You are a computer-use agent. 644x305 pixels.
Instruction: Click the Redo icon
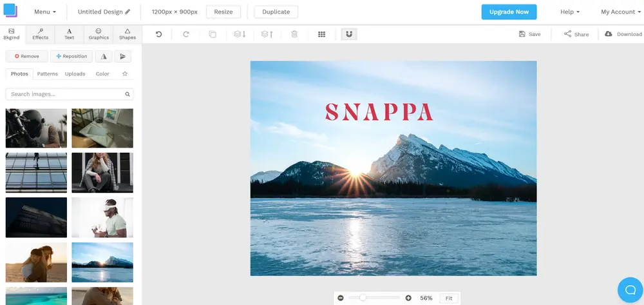[x=185, y=34]
